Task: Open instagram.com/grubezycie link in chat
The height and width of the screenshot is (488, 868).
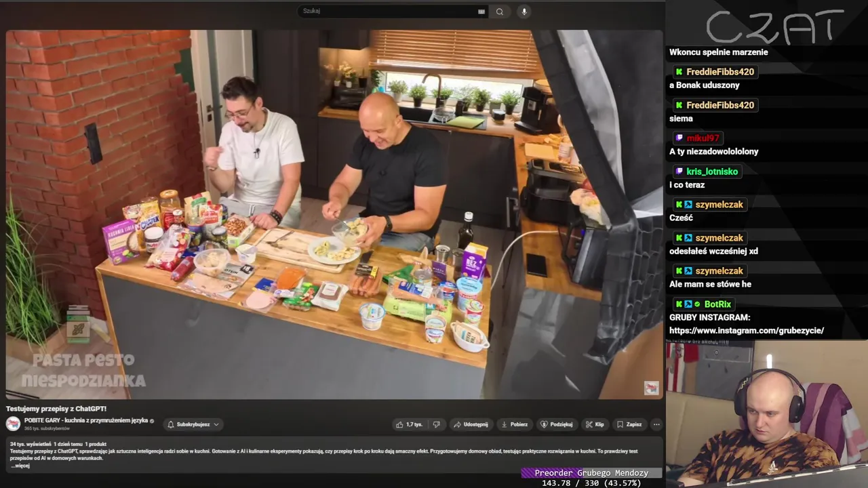Action: tap(747, 331)
